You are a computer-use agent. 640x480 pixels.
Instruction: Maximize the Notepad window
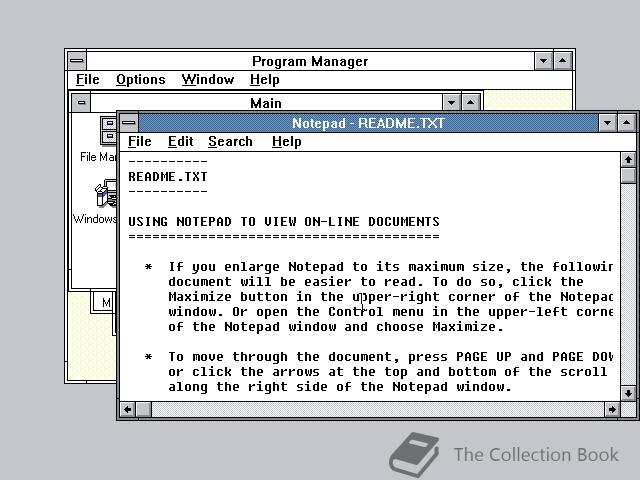(x=627, y=123)
